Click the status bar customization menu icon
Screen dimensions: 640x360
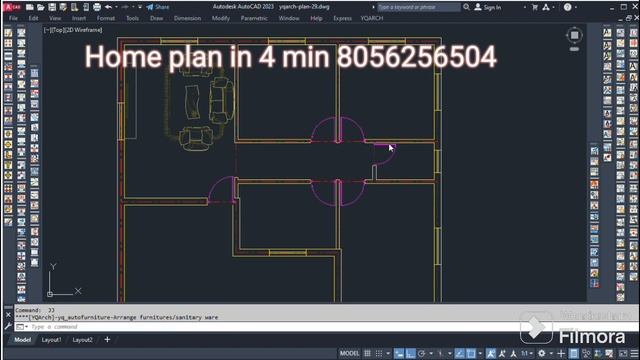click(x=634, y=353)
